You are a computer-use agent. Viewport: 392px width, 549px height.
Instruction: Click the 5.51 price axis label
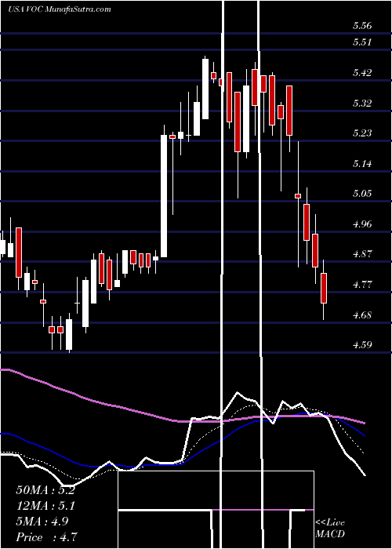coord(362,42)
